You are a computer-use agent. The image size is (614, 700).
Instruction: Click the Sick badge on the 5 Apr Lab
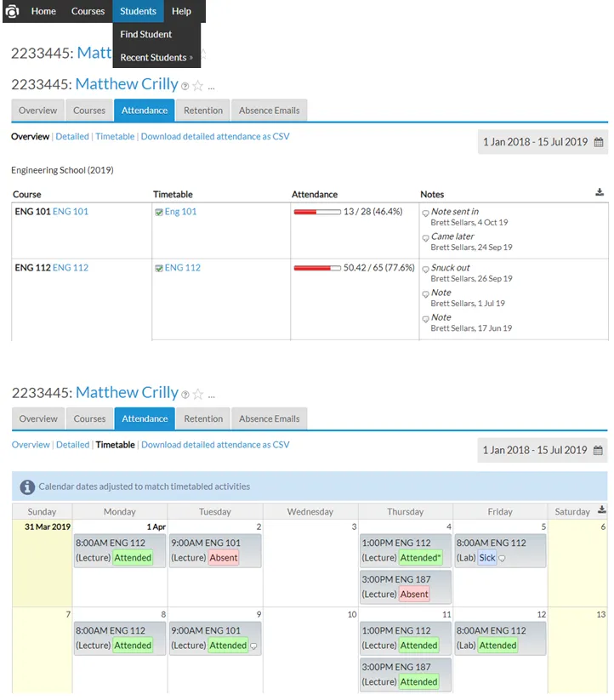point(486,558)
